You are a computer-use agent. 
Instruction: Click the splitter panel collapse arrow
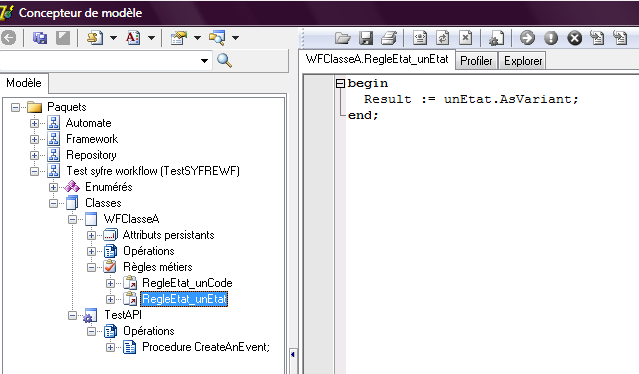click(x=293, y=354)
